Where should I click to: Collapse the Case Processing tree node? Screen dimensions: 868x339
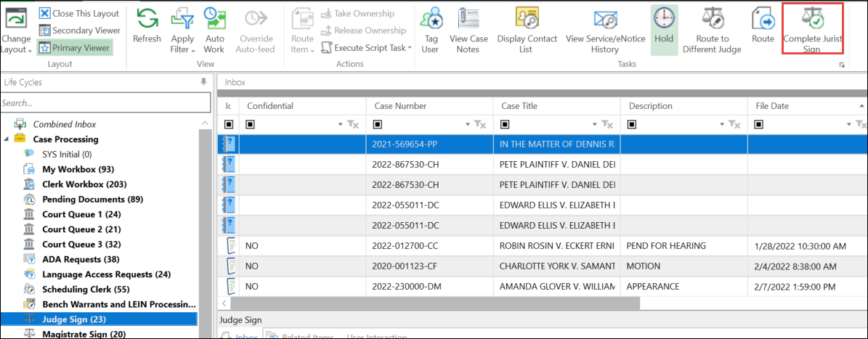tap(7, 139)
